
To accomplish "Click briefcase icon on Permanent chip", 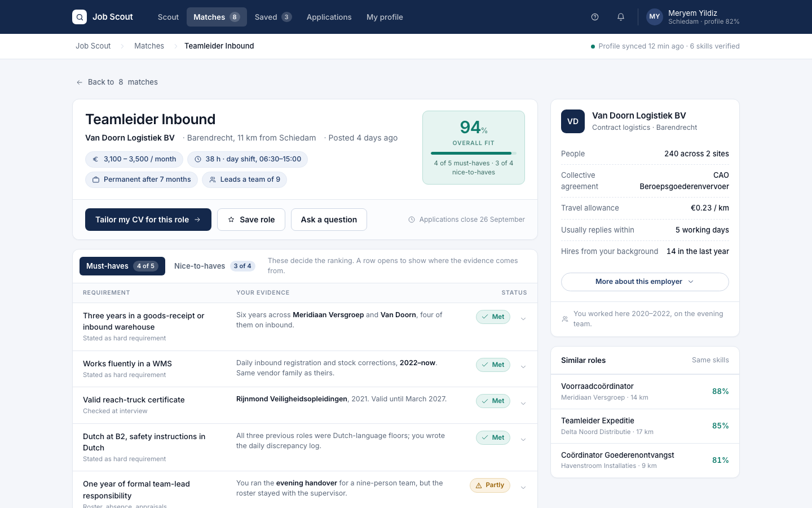I will coord(96,179).
